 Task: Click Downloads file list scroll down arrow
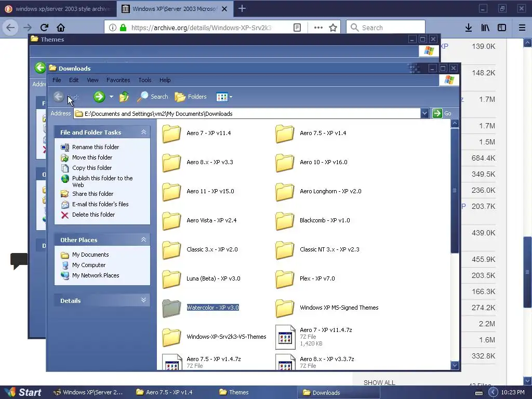click(455, 365)
